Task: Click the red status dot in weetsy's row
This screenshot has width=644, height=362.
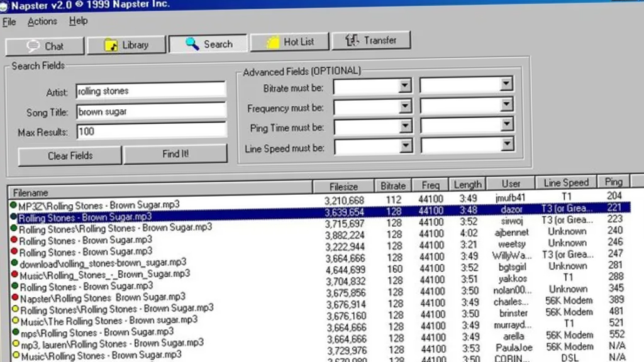Action: tap(14, 251)
